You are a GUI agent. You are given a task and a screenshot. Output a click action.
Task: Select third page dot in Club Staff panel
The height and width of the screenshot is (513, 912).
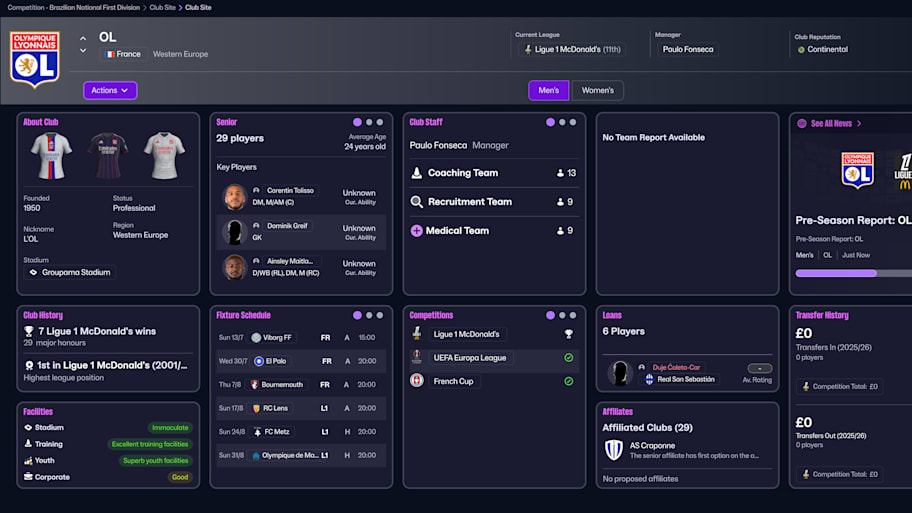(x=573, y=122)
